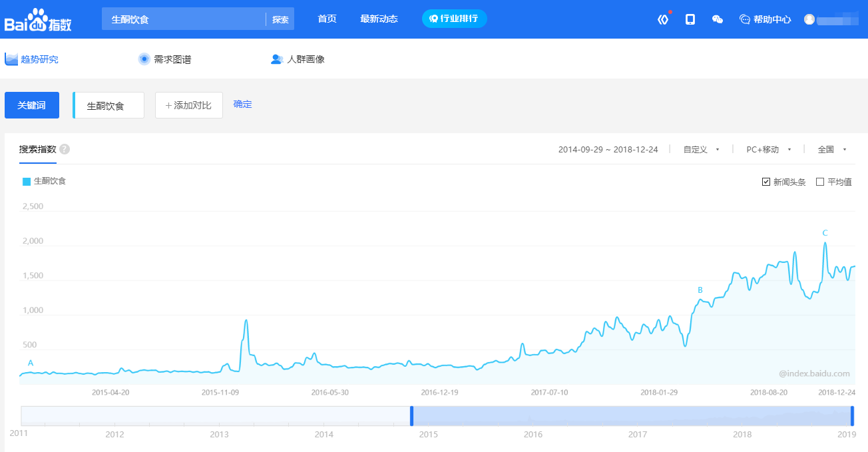The height and width of the screenshot is (452, 868).
Task: Select the 搜索指数 tab
Action: point(38,149)
